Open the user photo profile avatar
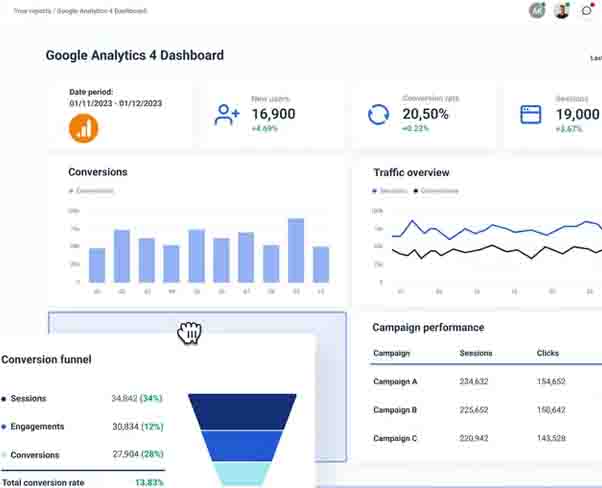The image size is (602, 488). pyautogui.click(x=561, y=10)
